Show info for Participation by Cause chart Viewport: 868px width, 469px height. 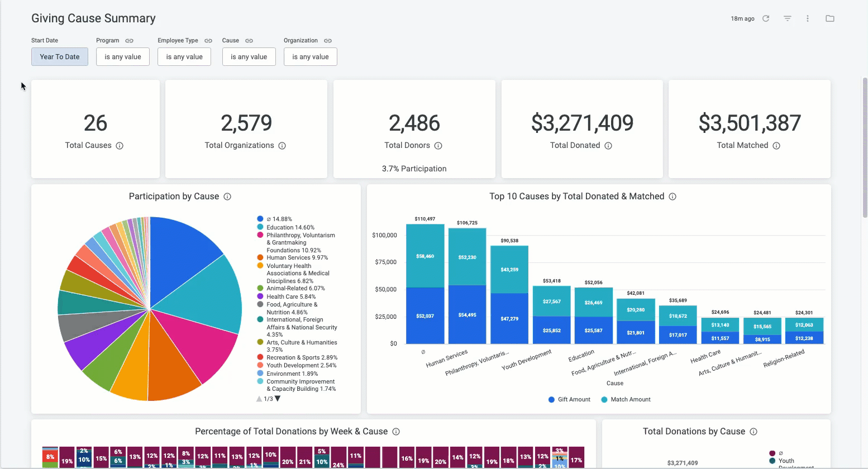point(227,197)
